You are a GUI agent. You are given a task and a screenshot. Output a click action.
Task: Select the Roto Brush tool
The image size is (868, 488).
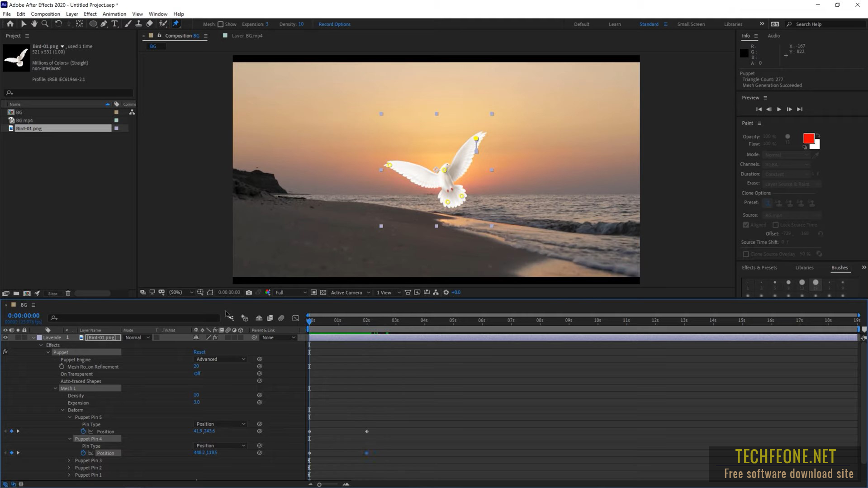[x=163, y=24]
